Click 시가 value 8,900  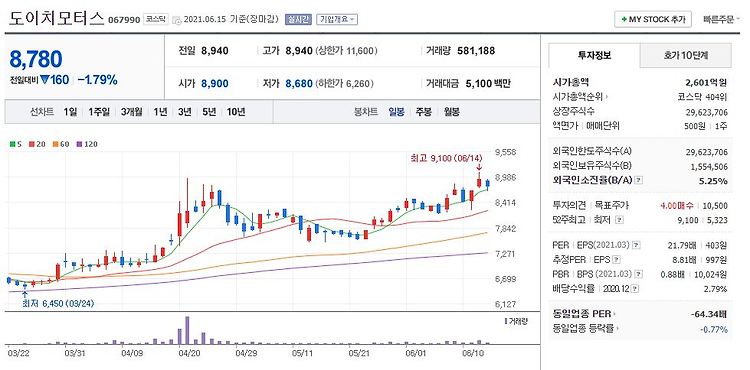tap(215, 84)
